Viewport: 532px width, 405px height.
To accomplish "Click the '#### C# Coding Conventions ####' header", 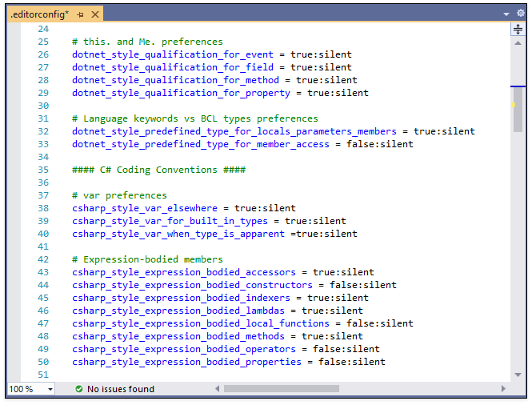I will click(158, 170).
